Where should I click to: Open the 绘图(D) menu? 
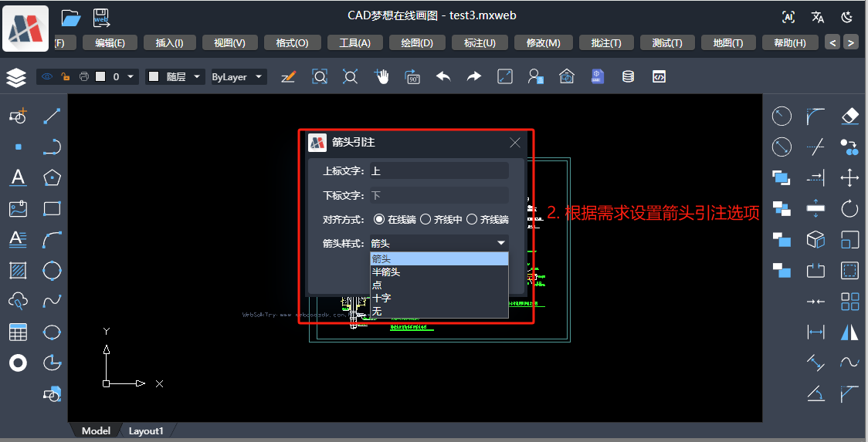(417, 43)
